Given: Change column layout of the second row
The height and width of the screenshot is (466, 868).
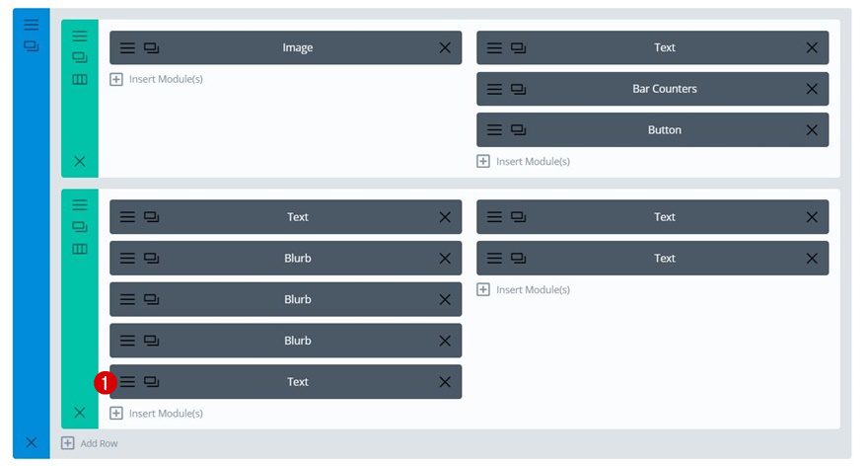Looking at the screenshot, I should point(80,249).
